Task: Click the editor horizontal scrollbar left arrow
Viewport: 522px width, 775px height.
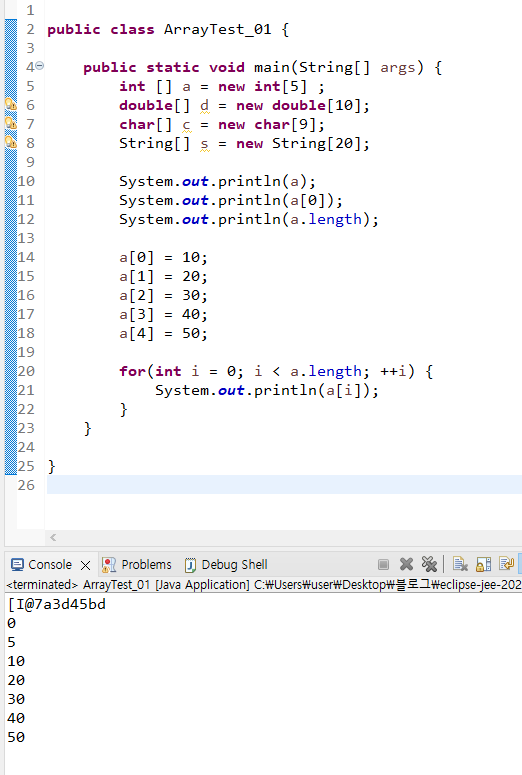Action: (x=53, y=537)
